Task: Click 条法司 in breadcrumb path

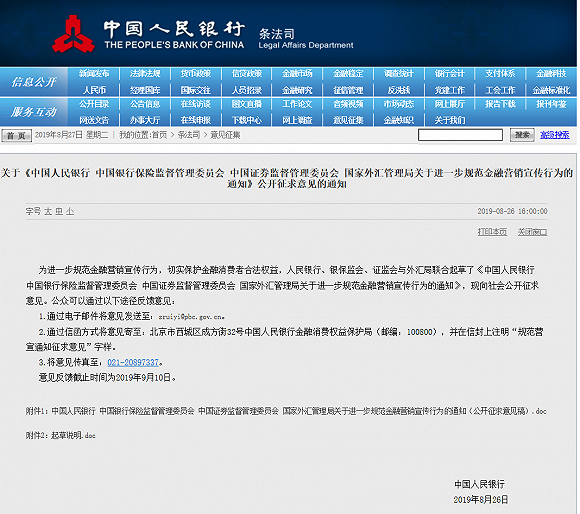Action: [189, 135]
